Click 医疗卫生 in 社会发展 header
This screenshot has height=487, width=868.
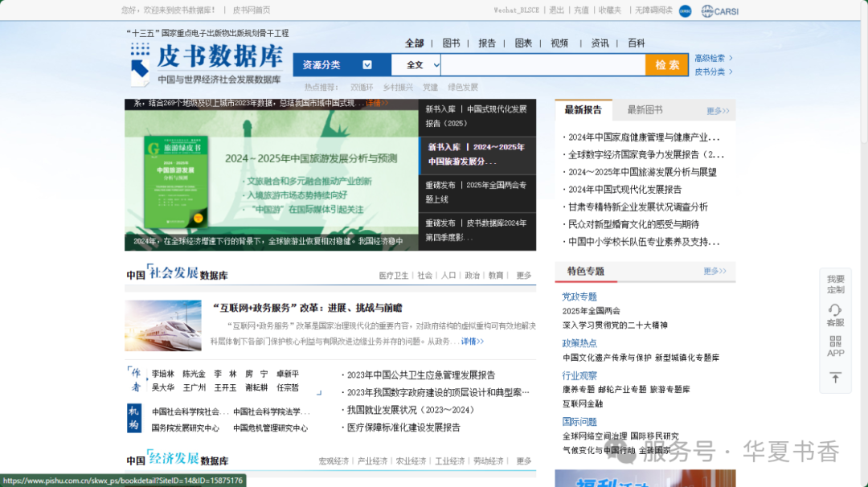(x=394, y=275)
